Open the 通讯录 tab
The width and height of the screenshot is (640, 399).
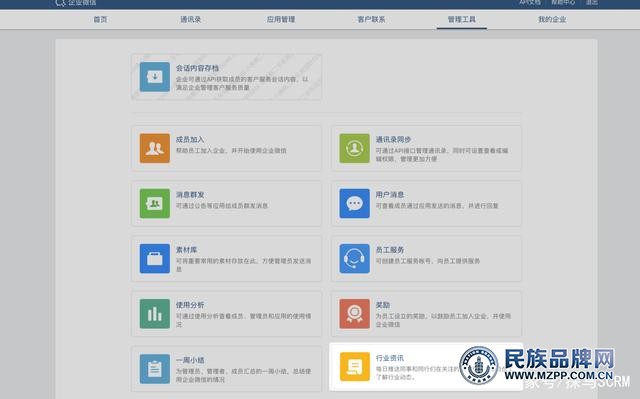pos(191,19)
